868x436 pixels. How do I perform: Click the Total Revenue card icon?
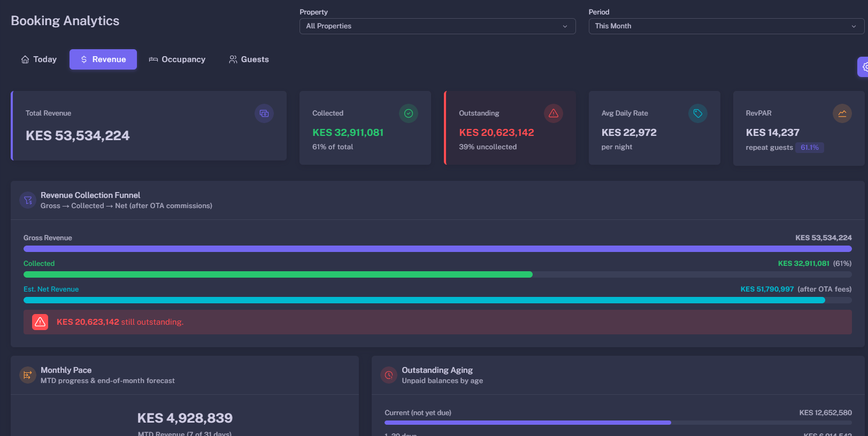tap(264, 113)
